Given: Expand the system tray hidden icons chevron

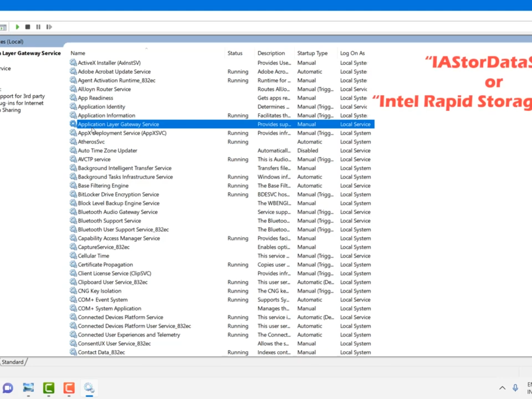Looking at the screenshot, I should click(502, 388).
